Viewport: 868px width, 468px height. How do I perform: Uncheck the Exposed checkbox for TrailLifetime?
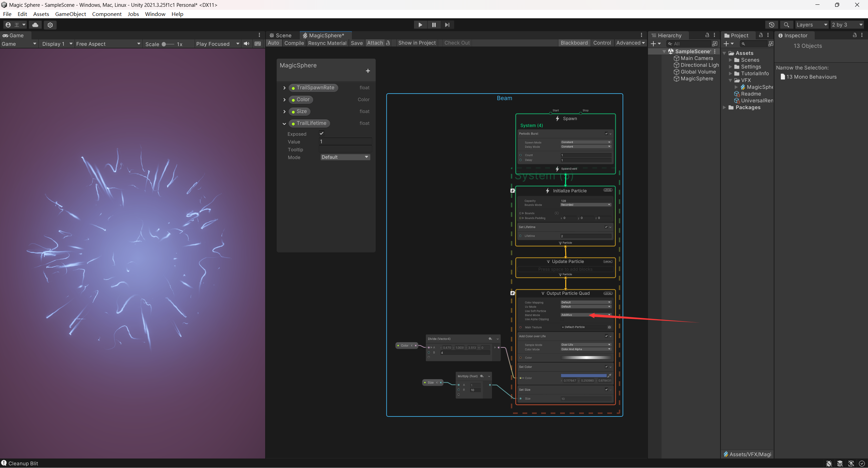321,134
